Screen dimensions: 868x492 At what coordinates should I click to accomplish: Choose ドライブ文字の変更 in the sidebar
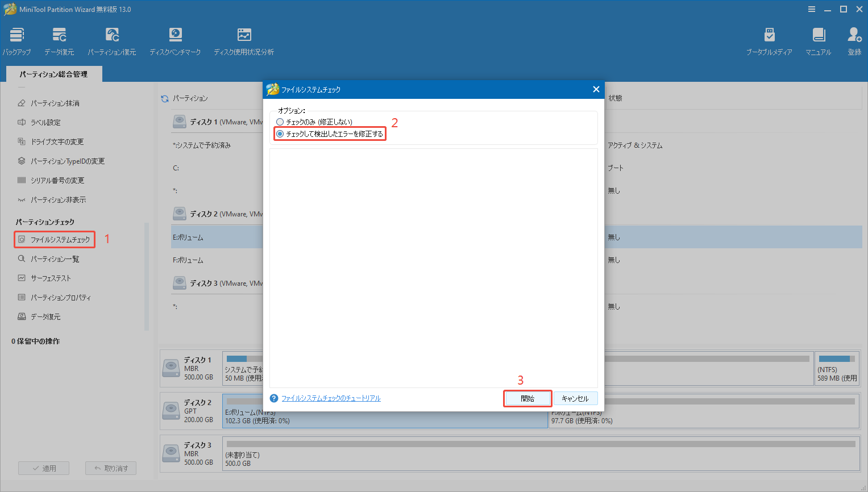56,141
